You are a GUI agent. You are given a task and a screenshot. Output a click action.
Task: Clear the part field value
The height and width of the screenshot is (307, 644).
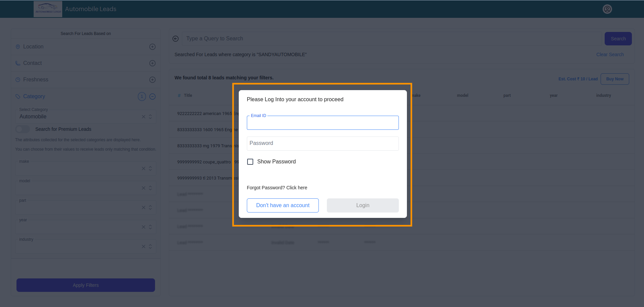pos(144,207)
